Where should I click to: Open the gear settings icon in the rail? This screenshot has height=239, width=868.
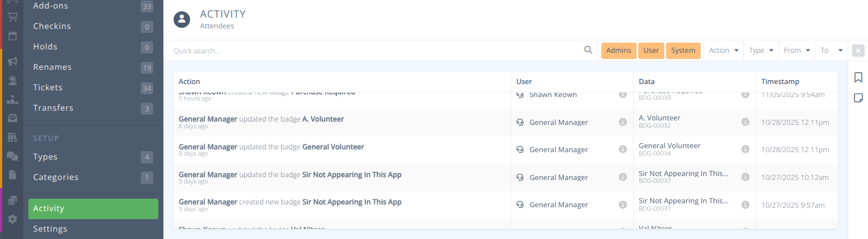pyautogui.click(x=12, y=219)
